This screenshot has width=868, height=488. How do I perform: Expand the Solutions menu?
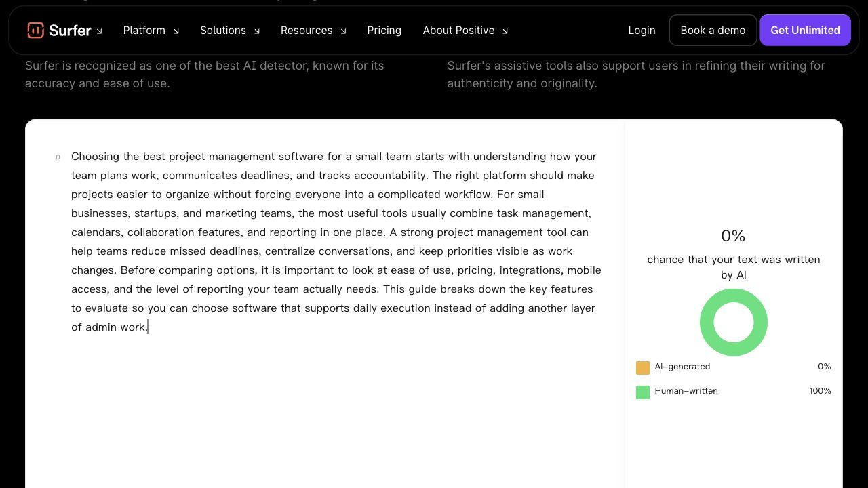230,30
